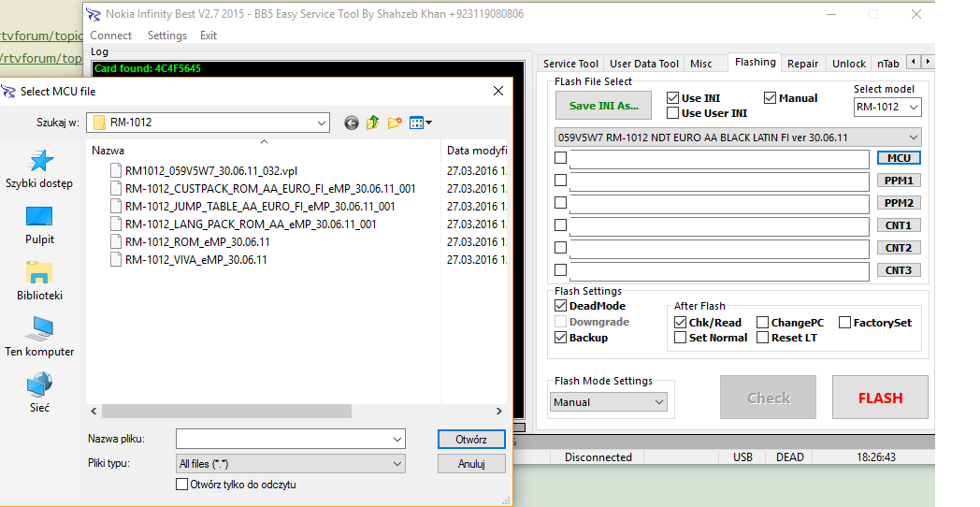Create new folder icon in dialog
This screenshot has height=507, width=980.
point(395,123)
